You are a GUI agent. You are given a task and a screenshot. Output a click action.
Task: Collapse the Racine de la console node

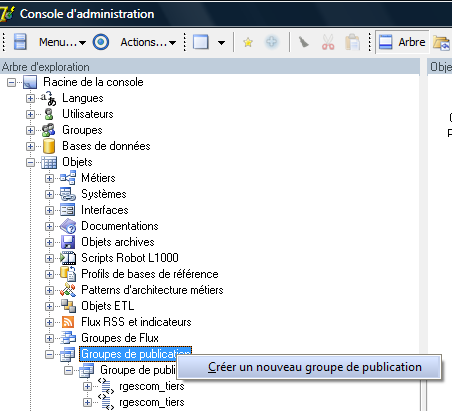coord(11,82)
